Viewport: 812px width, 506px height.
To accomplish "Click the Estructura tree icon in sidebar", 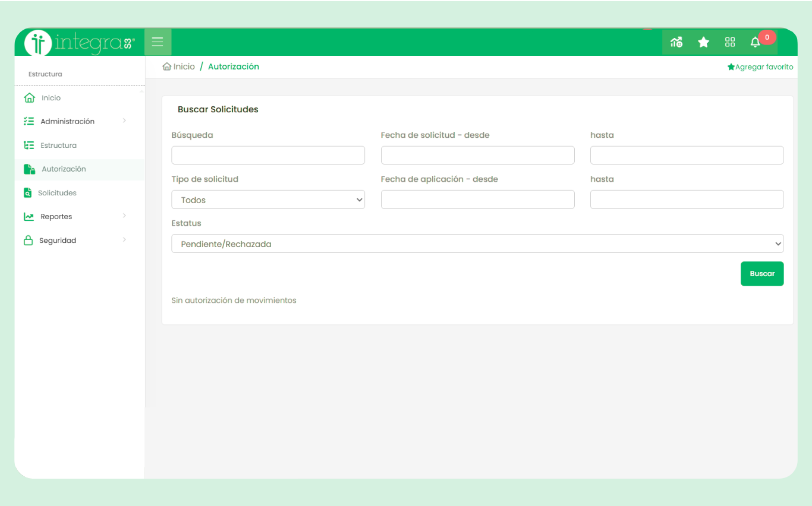I will coord(29,145).
